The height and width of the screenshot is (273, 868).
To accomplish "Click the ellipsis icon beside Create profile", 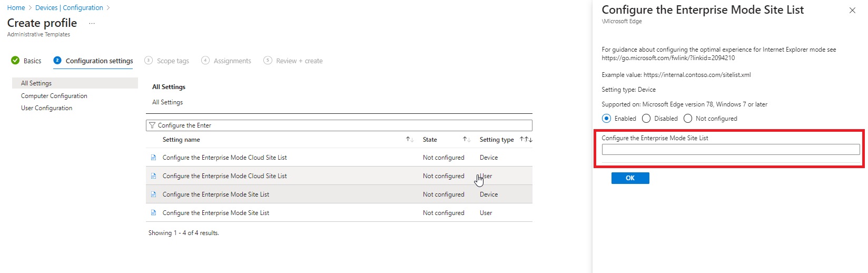I will pyautogui.click(x=92, y=24).
